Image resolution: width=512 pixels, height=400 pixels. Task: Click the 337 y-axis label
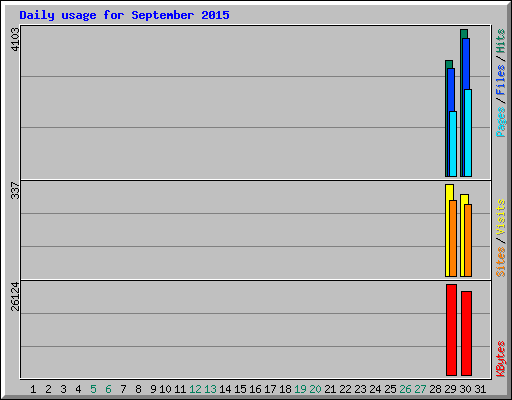tap(15, 190)
